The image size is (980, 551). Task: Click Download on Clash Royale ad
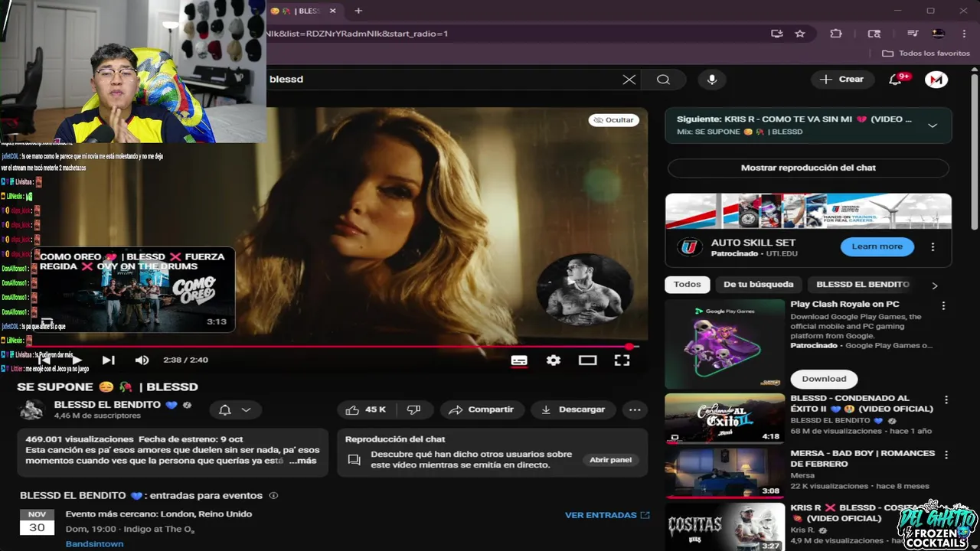pyautogui.click(x=824, y=379)
